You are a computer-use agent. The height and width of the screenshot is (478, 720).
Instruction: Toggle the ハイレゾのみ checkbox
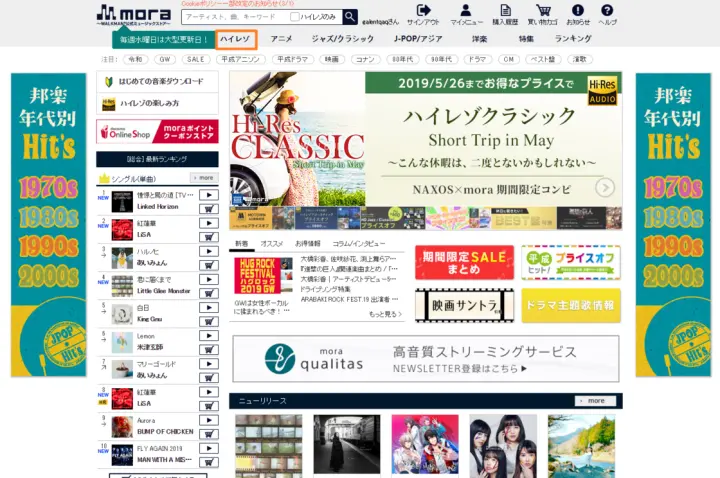pos(295,17)
